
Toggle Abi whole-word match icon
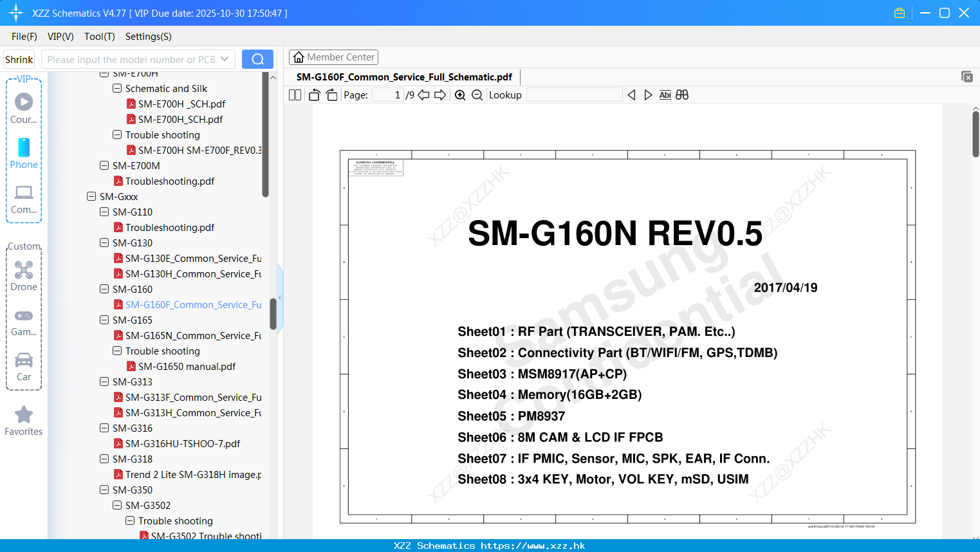click(x=665, y=95)
